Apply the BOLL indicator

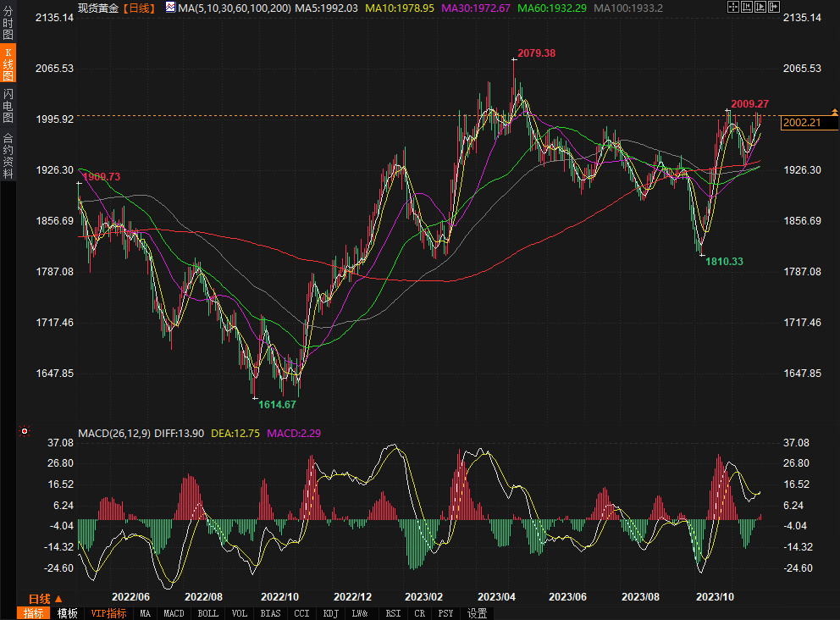208,613
